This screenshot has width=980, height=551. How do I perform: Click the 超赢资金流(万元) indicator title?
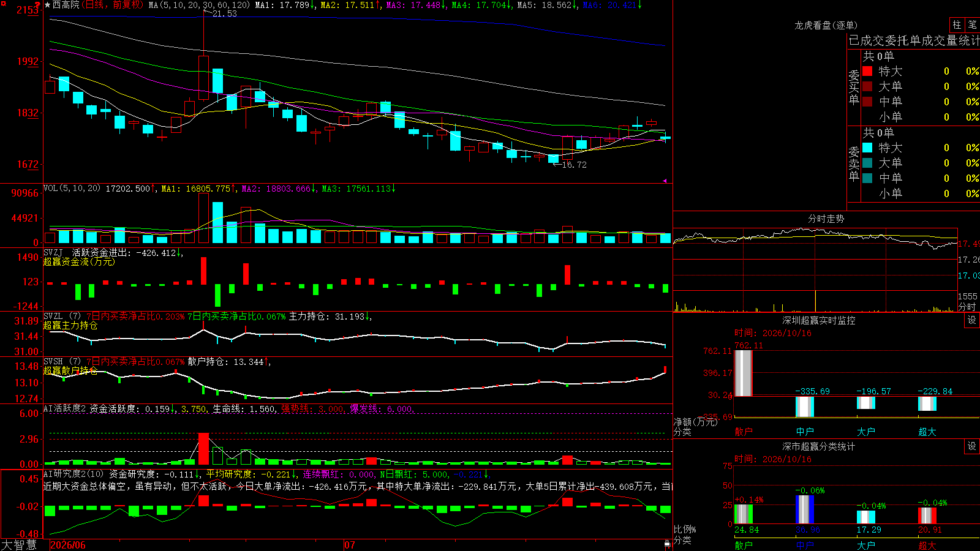[79, 261]
